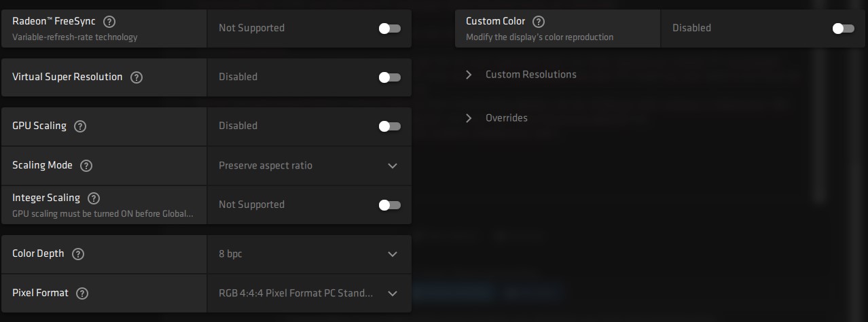Expand the Custom Resolutions section

[469, 75]
